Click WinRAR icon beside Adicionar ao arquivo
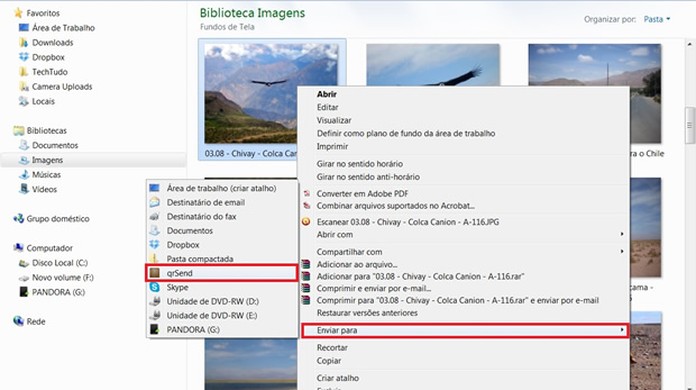 pos(306,264)
